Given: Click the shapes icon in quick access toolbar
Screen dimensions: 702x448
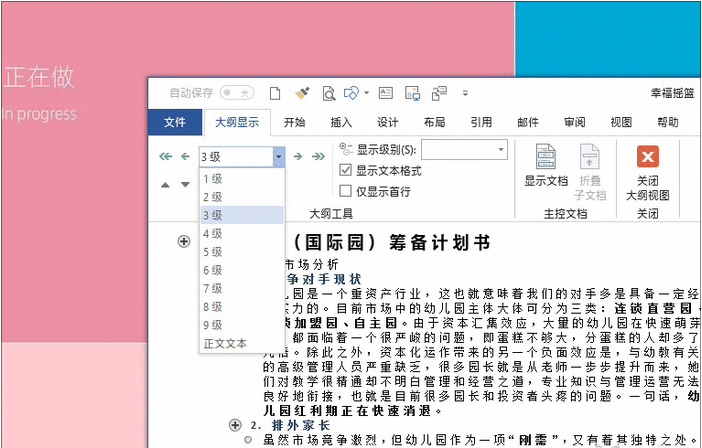Looking at the screenshot, I should pos(351,93).
